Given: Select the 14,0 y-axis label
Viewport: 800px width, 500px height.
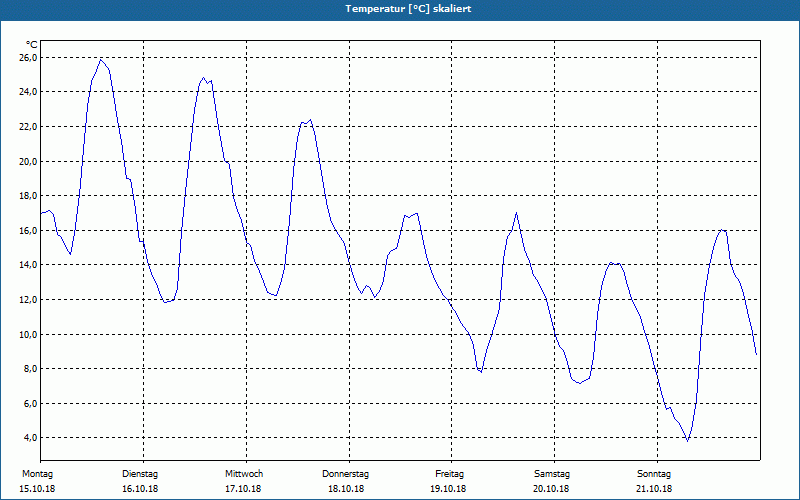Looking at the screenshot, I should click(x=28, y=265).
